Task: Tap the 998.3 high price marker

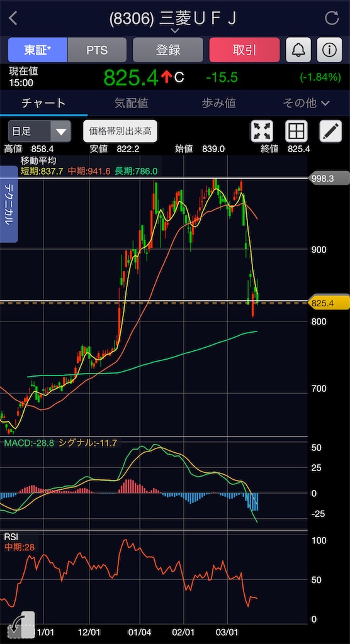Action: 330,179
